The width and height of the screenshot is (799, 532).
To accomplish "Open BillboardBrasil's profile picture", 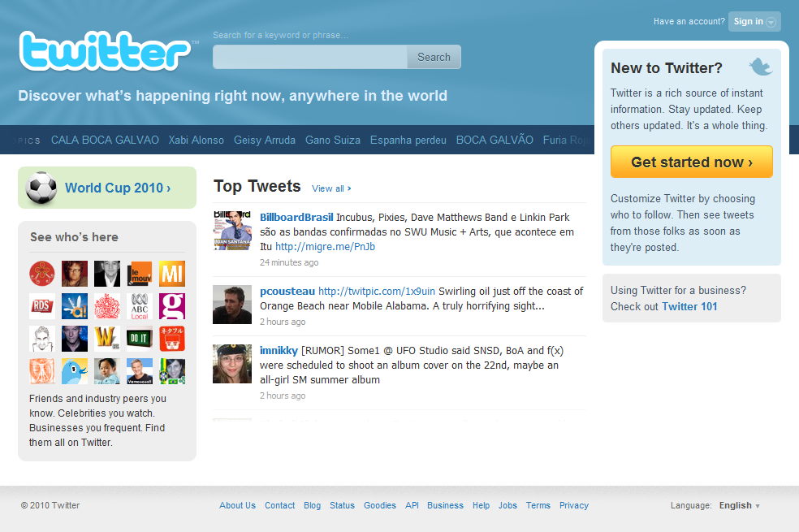I will (232, 231).
